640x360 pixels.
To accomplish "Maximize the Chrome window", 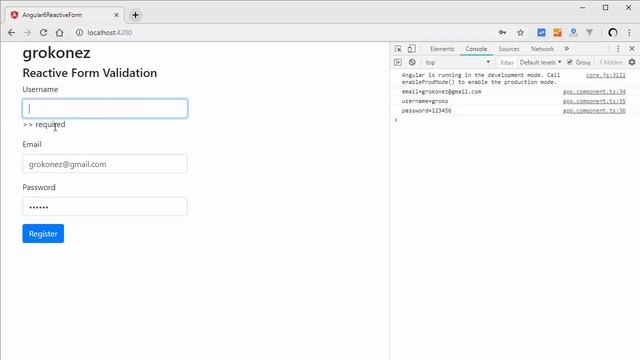I will tap(605, 8).
